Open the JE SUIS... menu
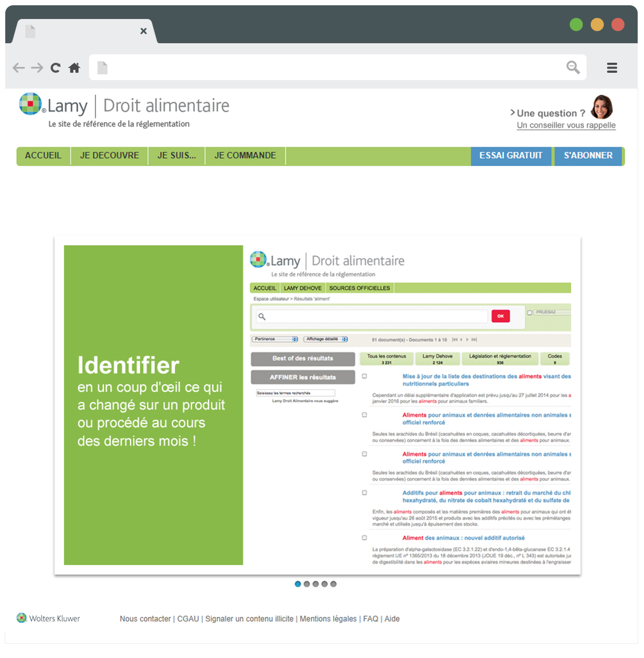 pos(177,156)
